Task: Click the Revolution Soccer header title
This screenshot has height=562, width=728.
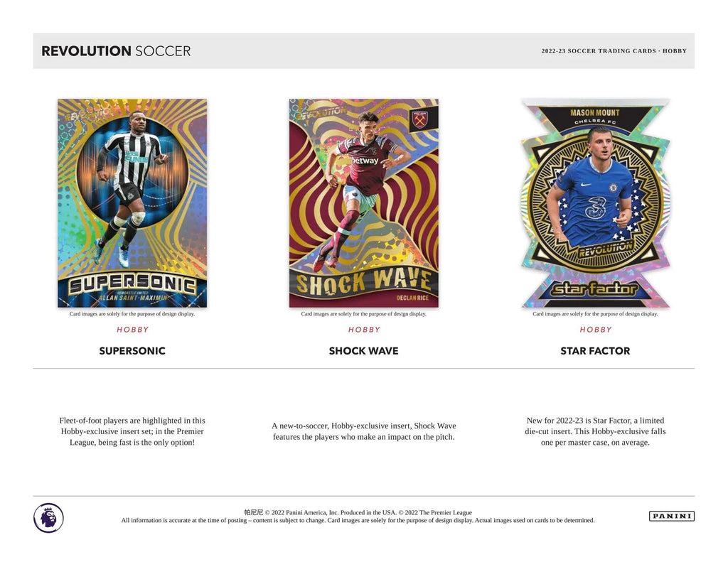Action: point(116,51)
